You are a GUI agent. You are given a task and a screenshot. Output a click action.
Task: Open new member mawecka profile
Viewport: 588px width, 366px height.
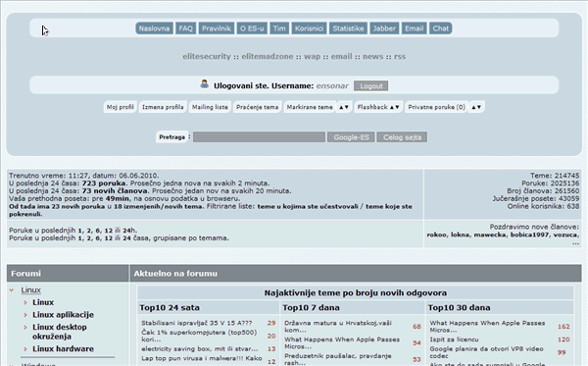[x=490, y=235]
